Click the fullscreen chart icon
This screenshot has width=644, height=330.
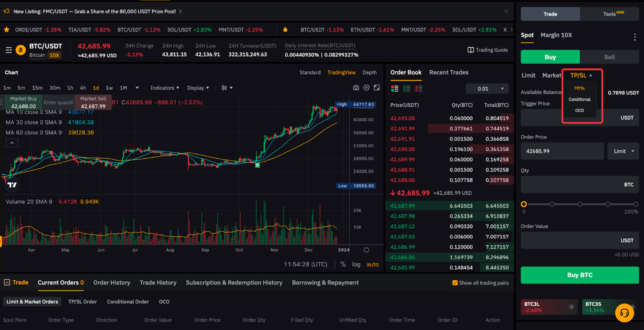(x=377, y=88)
